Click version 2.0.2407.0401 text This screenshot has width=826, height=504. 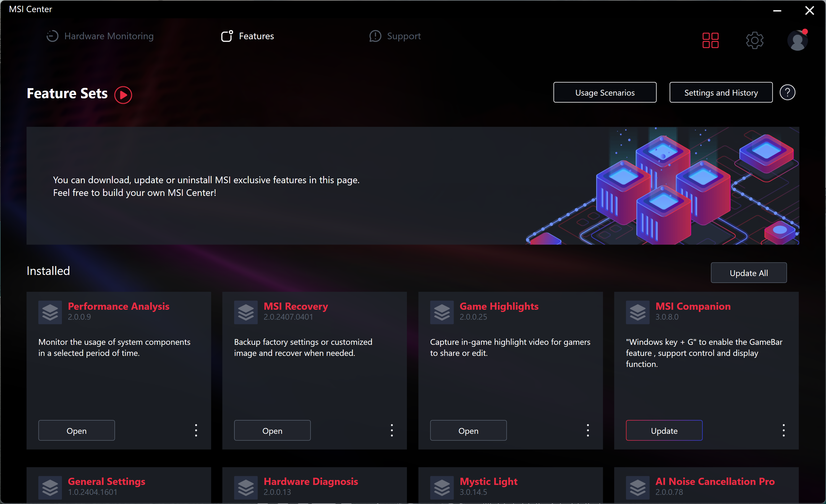(288, 317)
